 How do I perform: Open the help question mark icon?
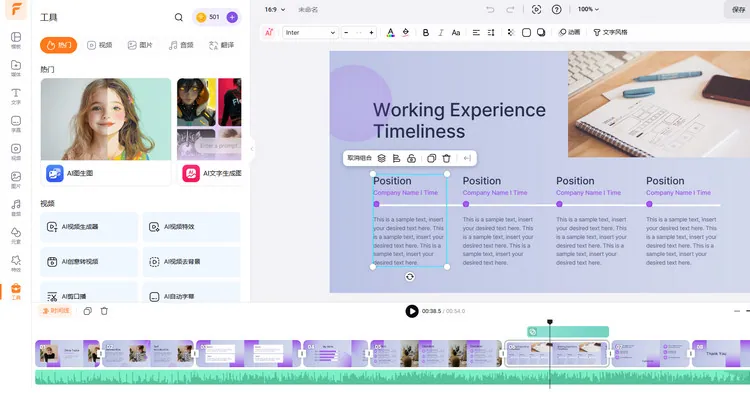(x=556, y=9)
